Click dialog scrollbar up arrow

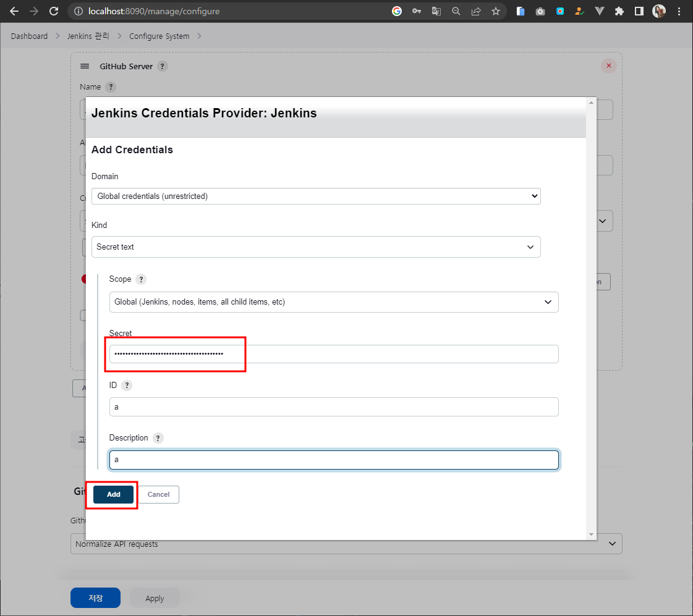[592, 103]
